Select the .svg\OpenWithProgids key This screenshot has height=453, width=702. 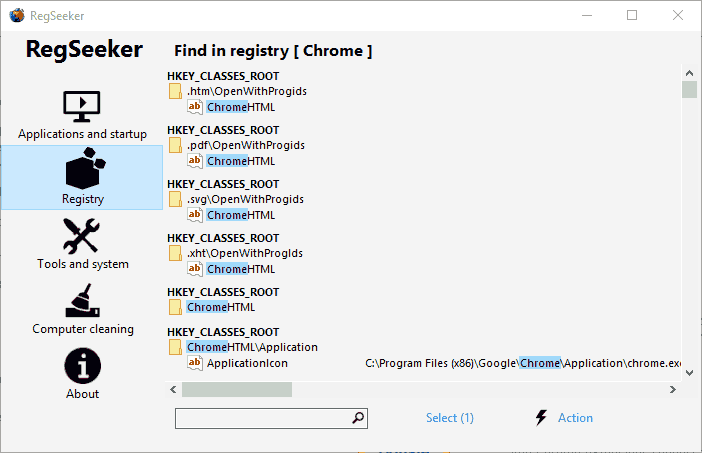tap(245, 199)
